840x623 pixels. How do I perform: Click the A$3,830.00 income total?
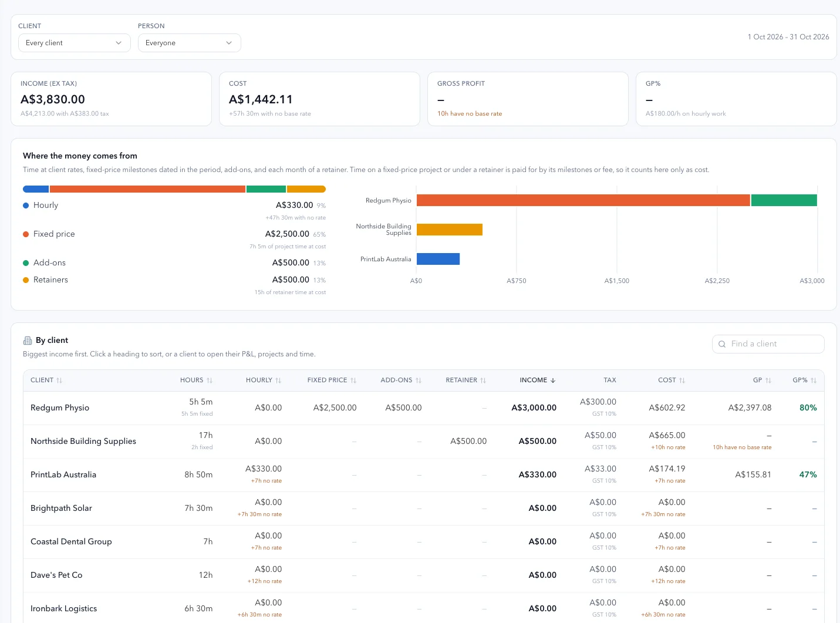53,100
